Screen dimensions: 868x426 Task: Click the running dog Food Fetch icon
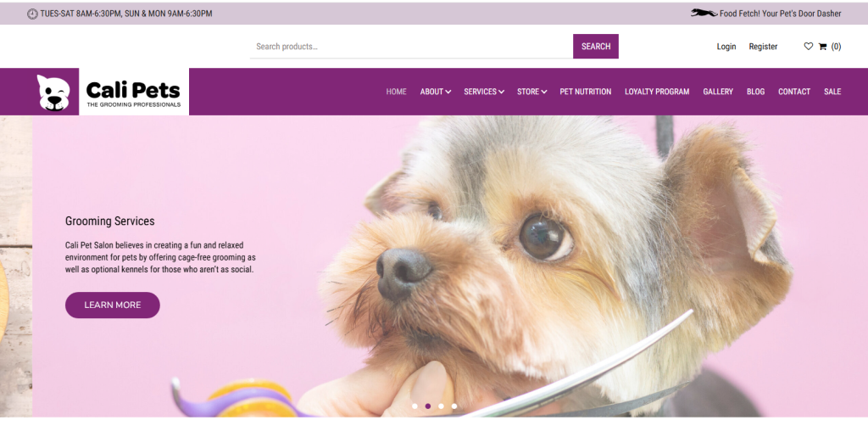pyautogui.click(x=704, y=13)
